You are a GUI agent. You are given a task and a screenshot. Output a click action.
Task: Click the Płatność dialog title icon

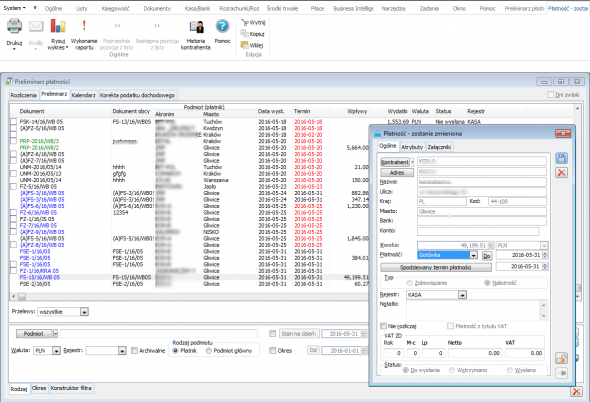pyautogui.click(x=377, y=134)
